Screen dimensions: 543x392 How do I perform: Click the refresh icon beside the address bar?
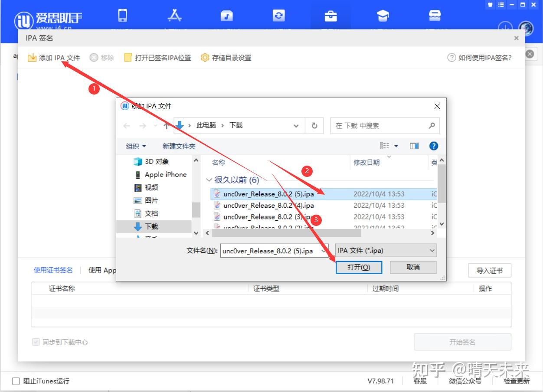point(314,125)
